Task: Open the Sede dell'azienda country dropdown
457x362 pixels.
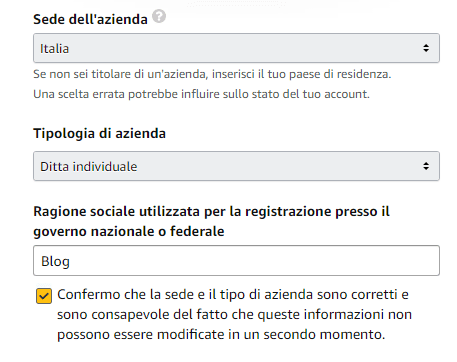Action: (236, 48)
